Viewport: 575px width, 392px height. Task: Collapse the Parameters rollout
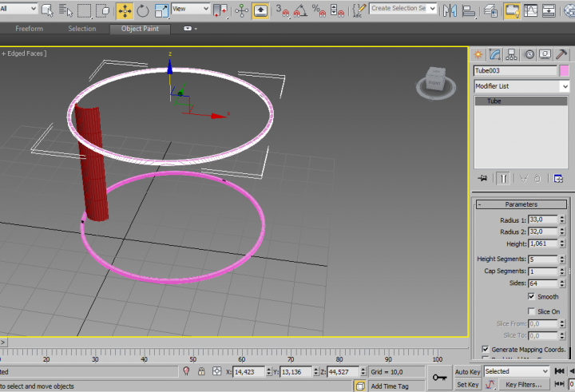[521, 204]
